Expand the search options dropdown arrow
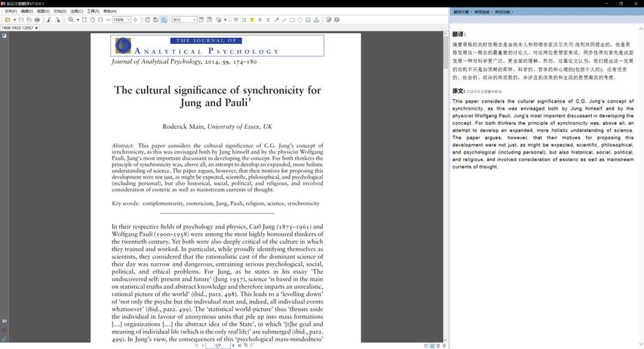The height and width of the screenshot is (349, 644). click(x=225, y=20)
